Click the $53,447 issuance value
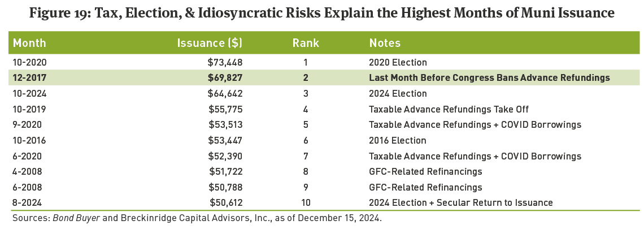Image resolution: width=644 pixels, height=229 pixels. coord(225,140)
